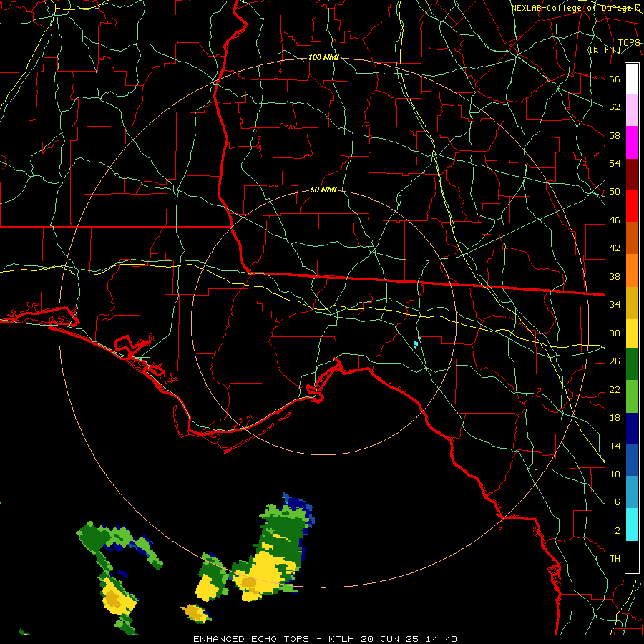Click the TOPS legend title

[x=629, y=43]
